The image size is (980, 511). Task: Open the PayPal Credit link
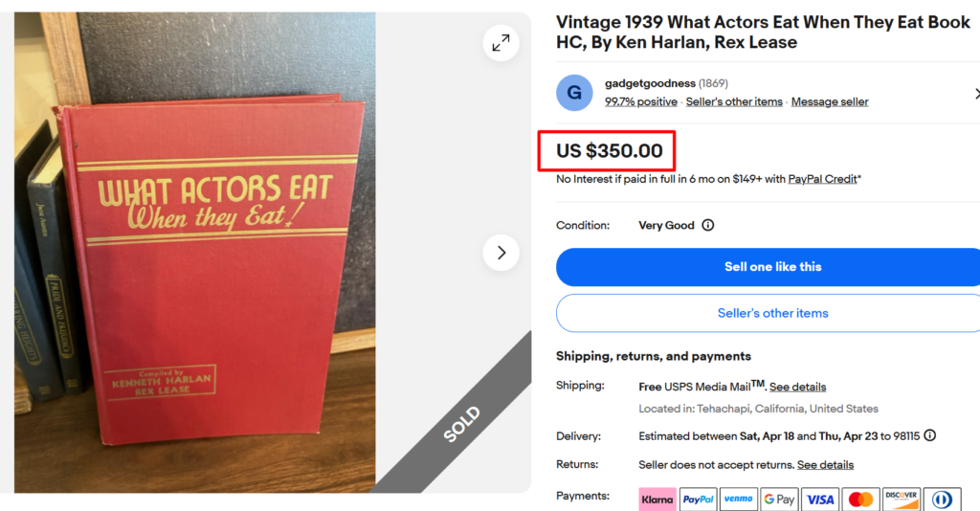click(x=822, y=179)
